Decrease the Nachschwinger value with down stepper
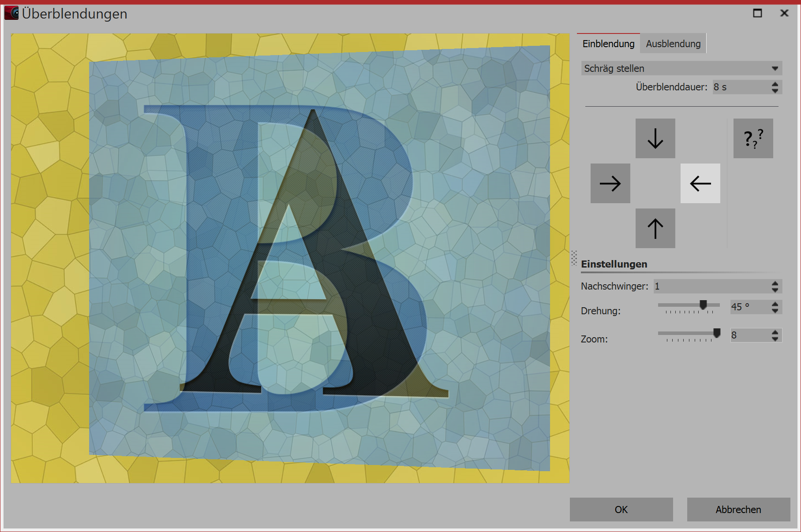Image resolution: width=801 pixels, height=532 pixels. (x=775, y=290)
